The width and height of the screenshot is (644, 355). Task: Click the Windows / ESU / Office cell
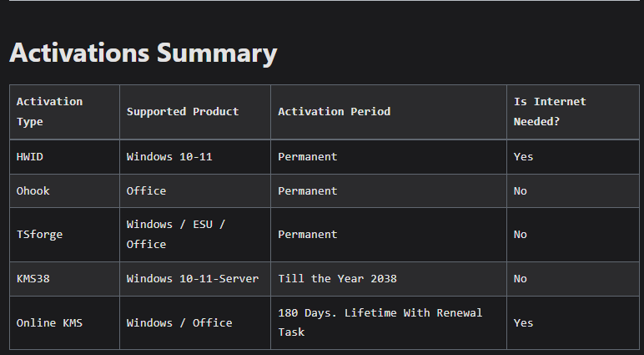176,234
